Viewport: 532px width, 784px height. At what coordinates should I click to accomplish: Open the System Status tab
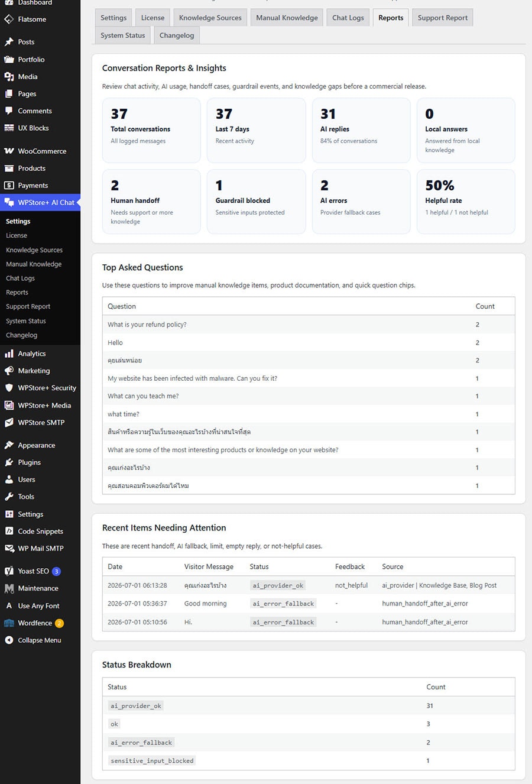click(x=123, y=35)
